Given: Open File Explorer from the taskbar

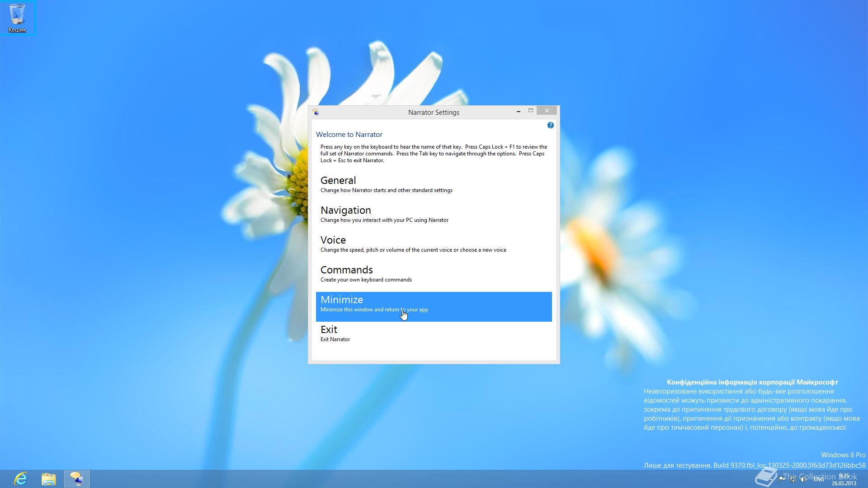Looking at the screenshot, I should [x=48, y=479].
